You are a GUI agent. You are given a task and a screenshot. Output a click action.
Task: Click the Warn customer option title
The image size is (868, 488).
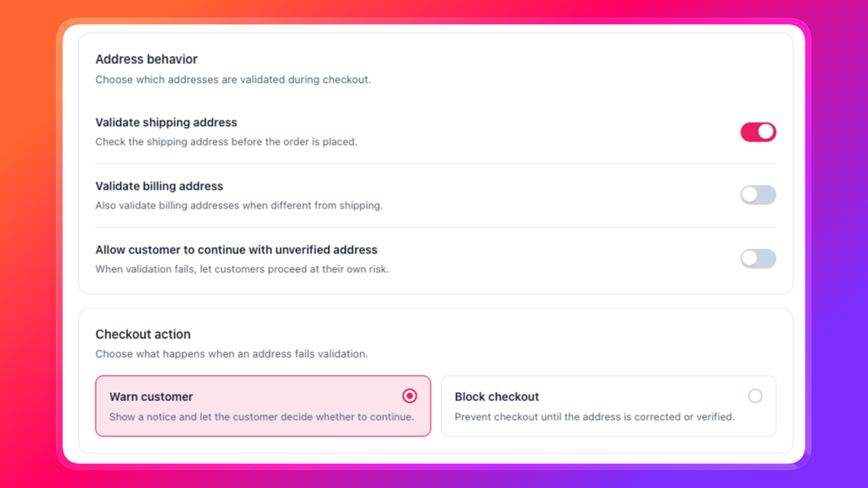[x=151, y=396]
